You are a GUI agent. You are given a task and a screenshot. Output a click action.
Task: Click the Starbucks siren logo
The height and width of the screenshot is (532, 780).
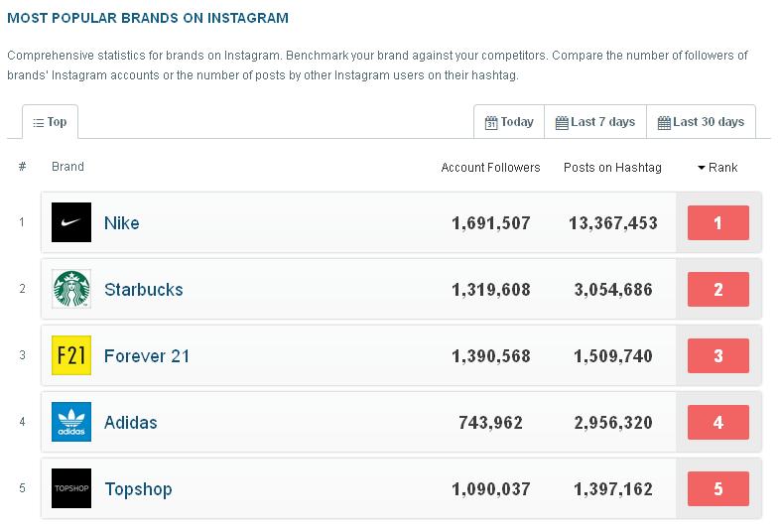point(70,289)
